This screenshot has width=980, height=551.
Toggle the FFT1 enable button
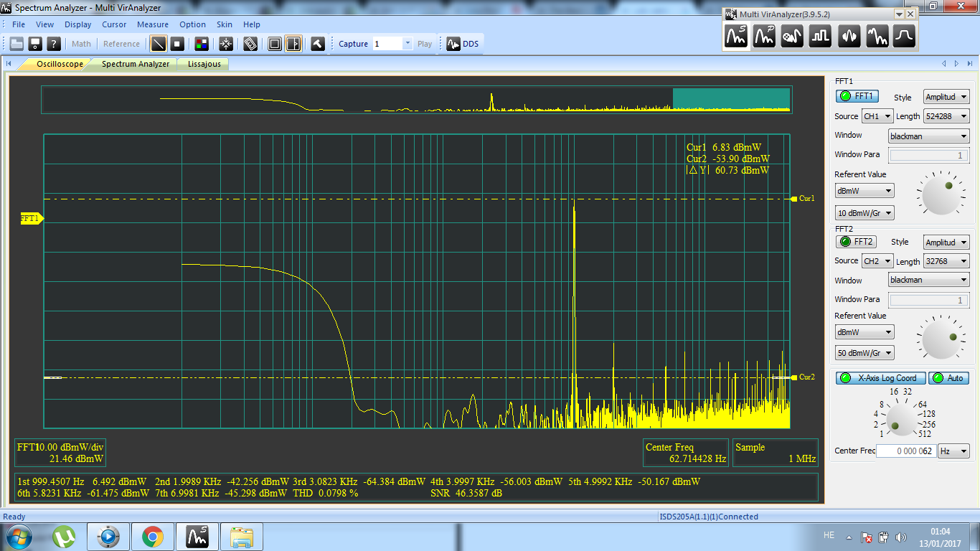click(x=857, y=96)
